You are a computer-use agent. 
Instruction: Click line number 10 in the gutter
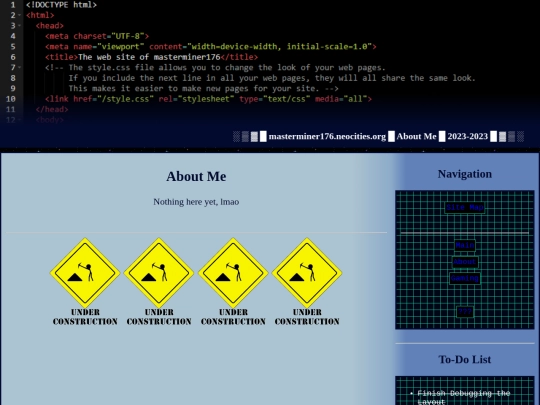11,99
